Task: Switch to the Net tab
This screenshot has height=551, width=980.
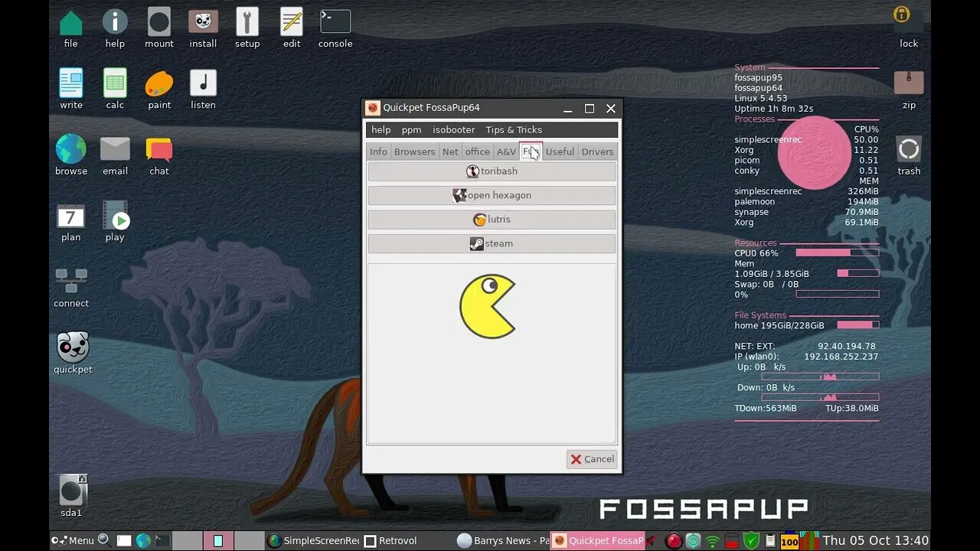Action: coord(450,152)
